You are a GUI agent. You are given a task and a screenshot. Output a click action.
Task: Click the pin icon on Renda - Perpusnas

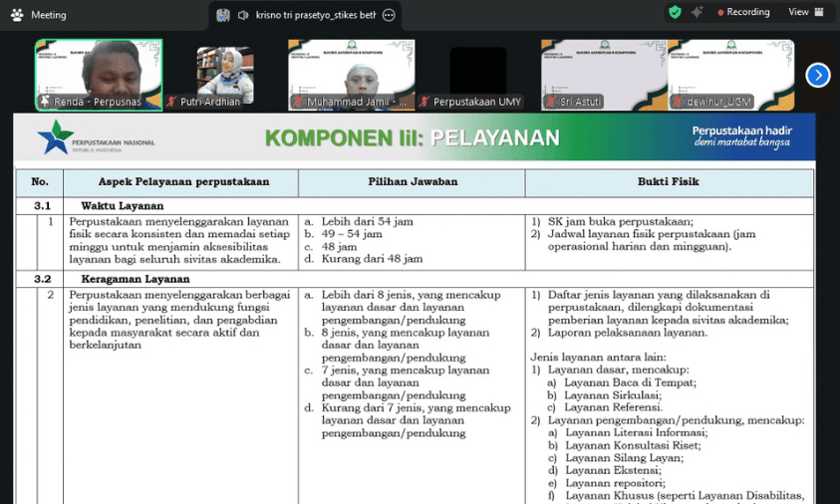click(x=45, y=101)
